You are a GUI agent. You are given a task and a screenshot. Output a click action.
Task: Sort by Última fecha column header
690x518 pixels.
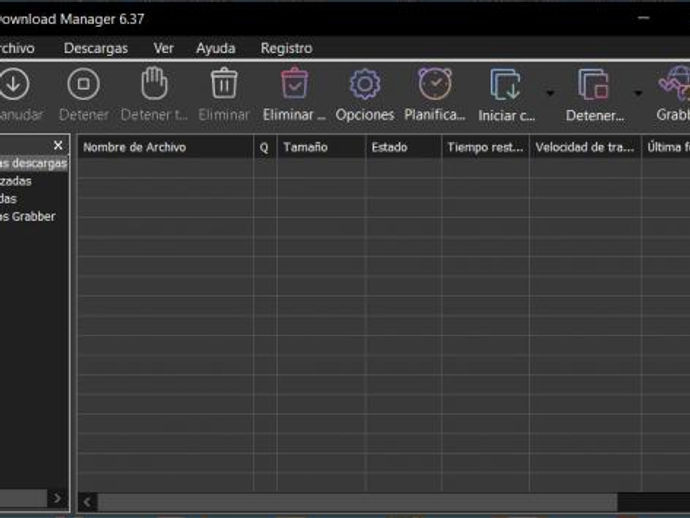pos(666,147)
